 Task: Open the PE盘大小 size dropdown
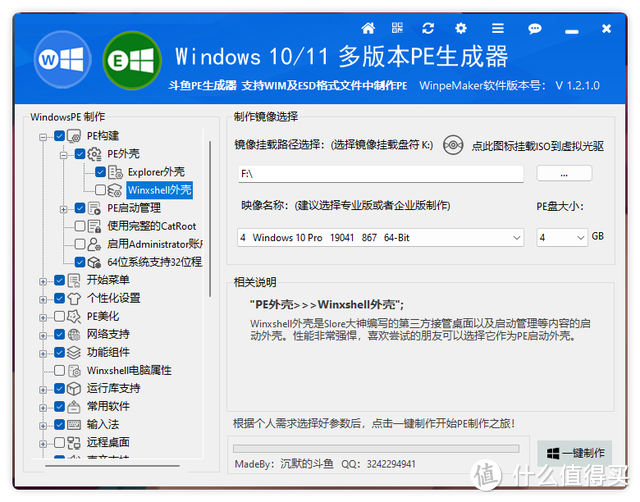562,238
